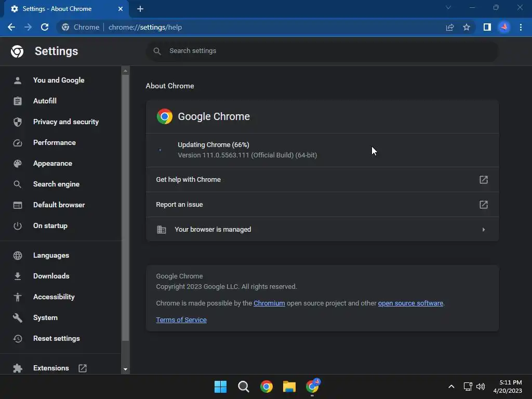Click the sidebar scrollbar thumb
This screenshot has height=399, width=532.
(125, 208)
